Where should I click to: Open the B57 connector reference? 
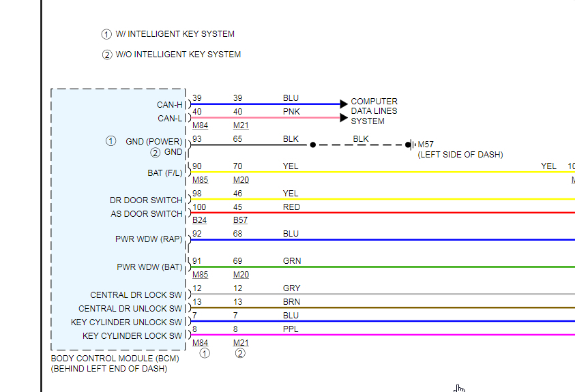click(240, 220)
